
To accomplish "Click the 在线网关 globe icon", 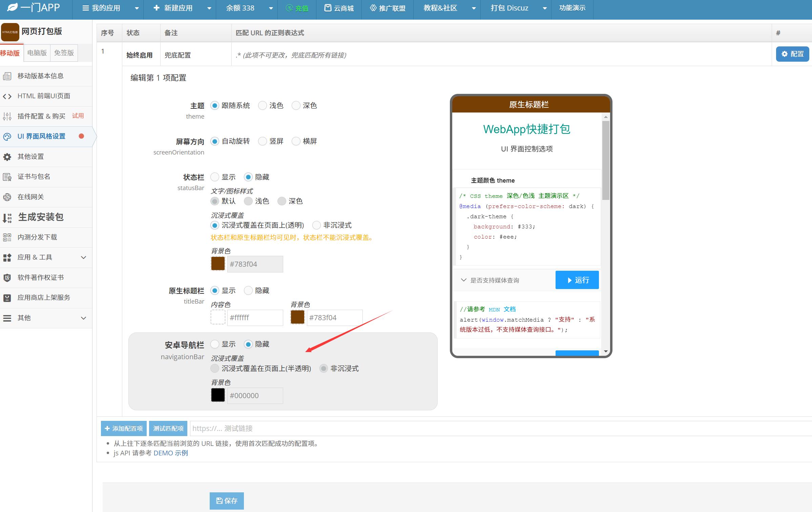I will point(7,197).
